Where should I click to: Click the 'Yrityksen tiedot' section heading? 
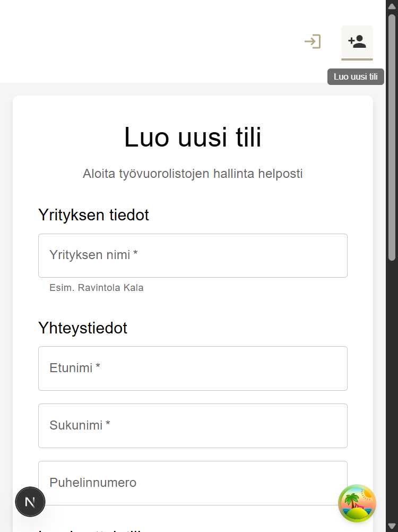click(93, 215)
